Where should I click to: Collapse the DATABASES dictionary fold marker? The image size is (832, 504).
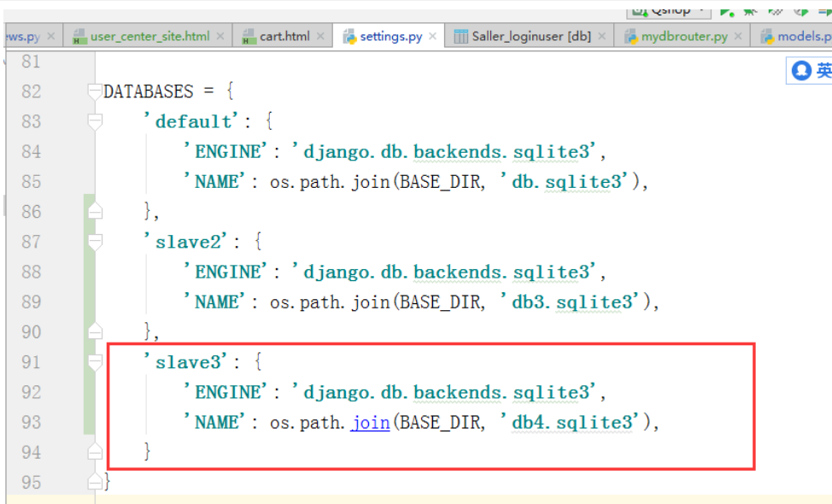point(95,91)
